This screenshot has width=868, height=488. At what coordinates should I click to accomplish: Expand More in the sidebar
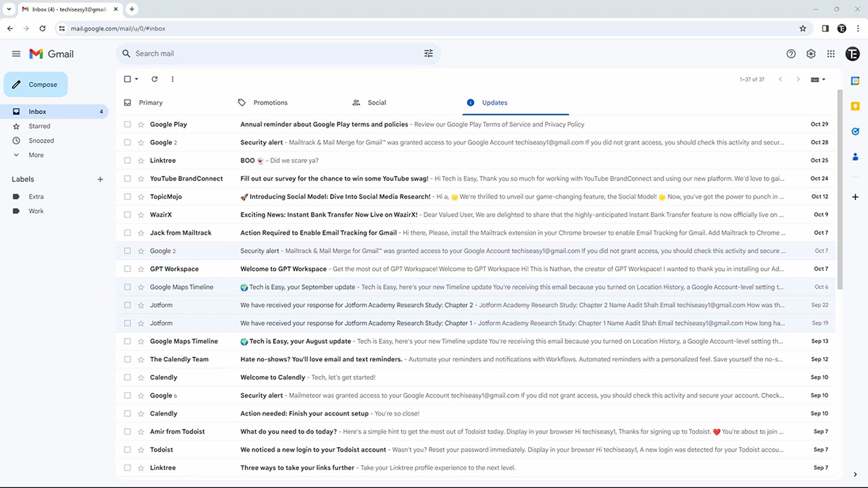[x=36, y=155]
